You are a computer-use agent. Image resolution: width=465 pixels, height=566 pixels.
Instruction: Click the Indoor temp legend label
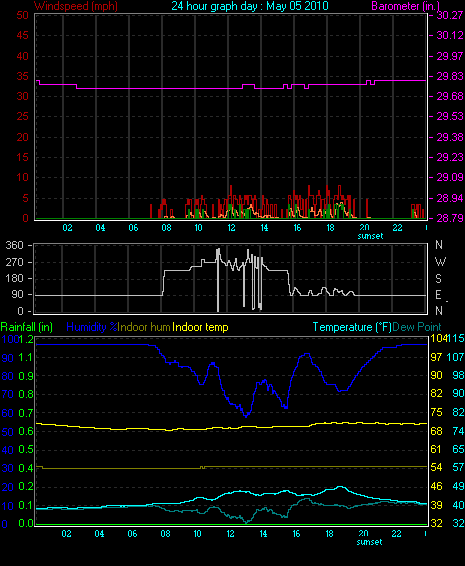(200, 327)
